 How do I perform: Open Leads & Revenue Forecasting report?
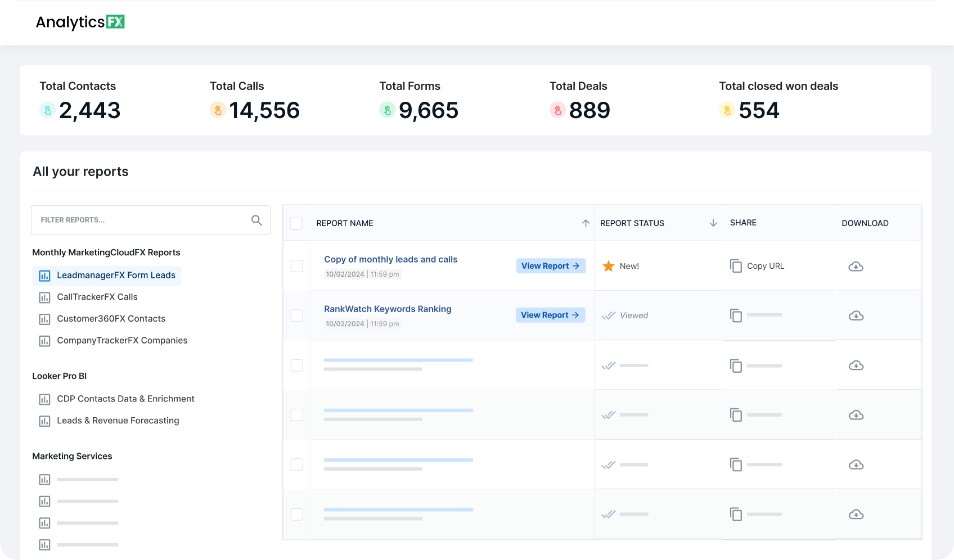118,421
